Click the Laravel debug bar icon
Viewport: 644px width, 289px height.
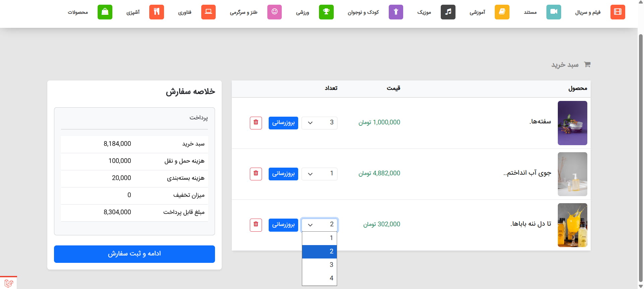coord(9,283)
